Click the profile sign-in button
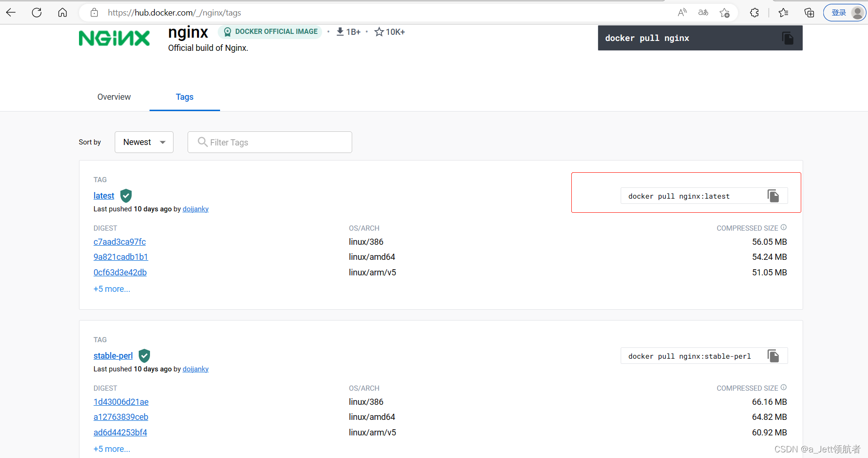The width and height of the screenshot is (868, 458). tap(844, 13)
